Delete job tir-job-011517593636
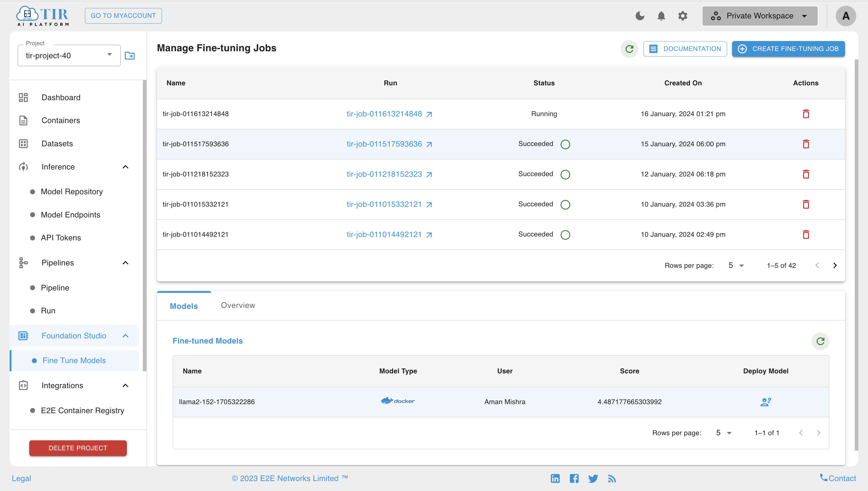868x491 pixels. [806, 144]
